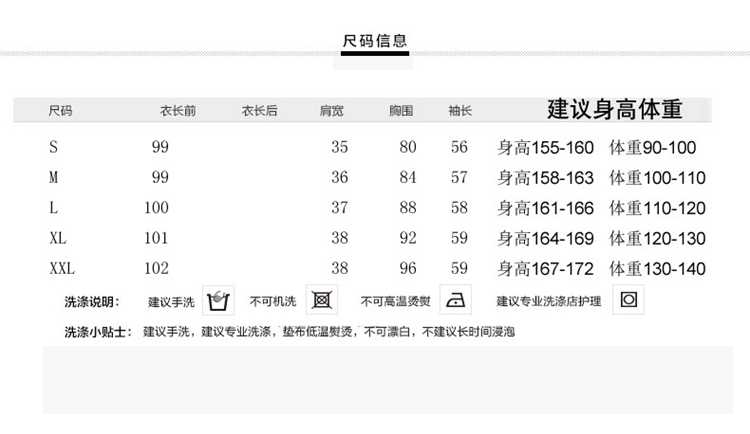Click the 袖长 column header

(x=460, y=111)
